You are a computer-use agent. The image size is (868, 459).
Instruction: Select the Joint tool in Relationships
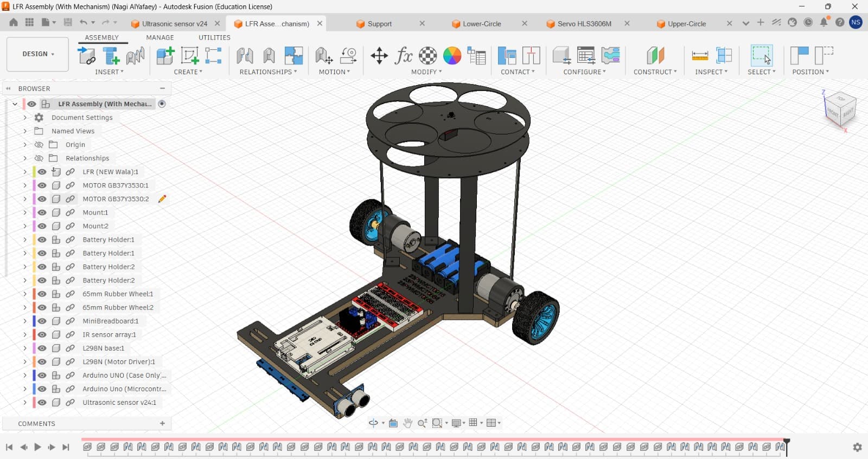(245, 55)
